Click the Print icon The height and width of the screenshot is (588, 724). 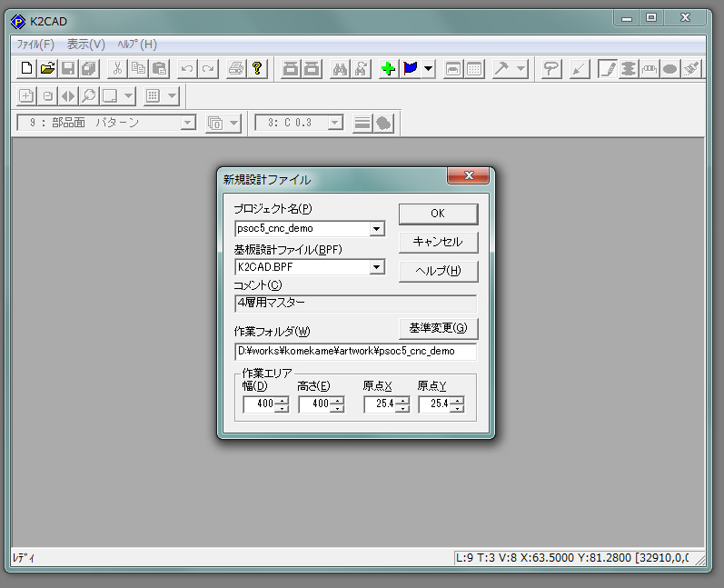point(236,69)
